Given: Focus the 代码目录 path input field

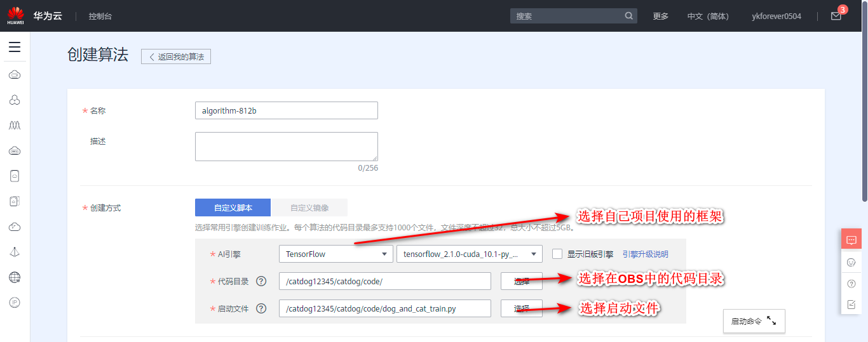Looking at the screenshot, I should [x=385, y=281].
